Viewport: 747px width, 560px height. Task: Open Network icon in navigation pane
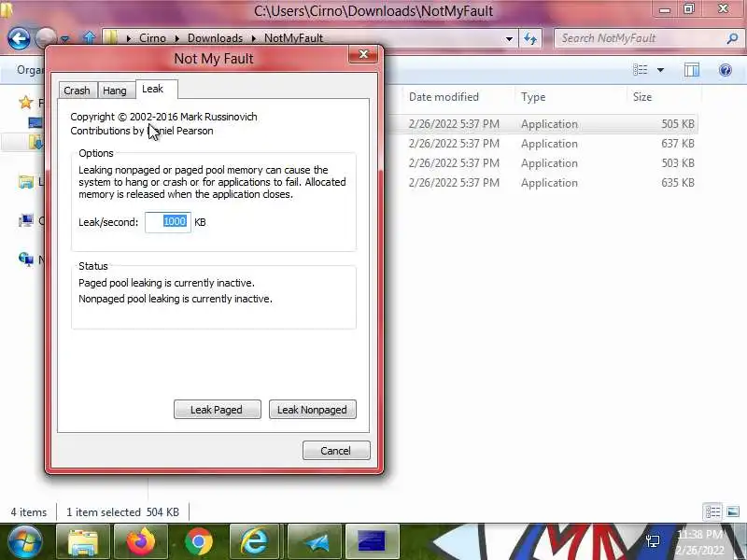point(26,259)
